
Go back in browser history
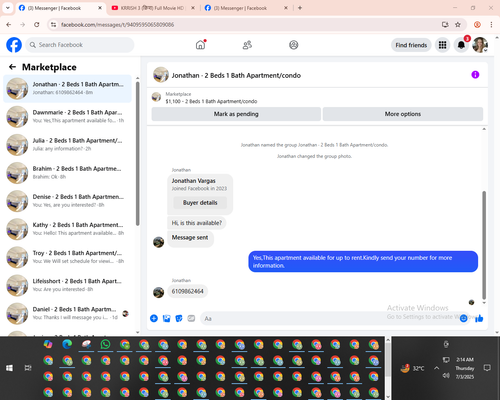click(9, 25)
